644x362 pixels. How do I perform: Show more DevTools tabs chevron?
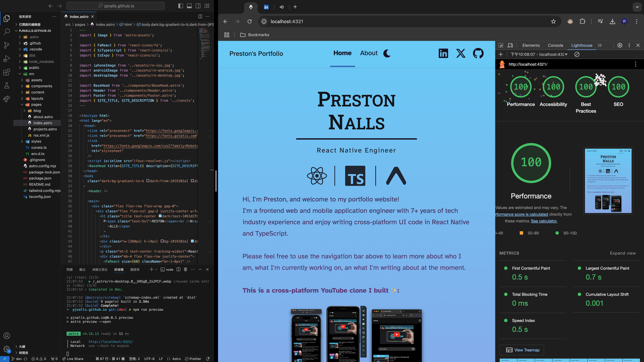pos(600,45)
